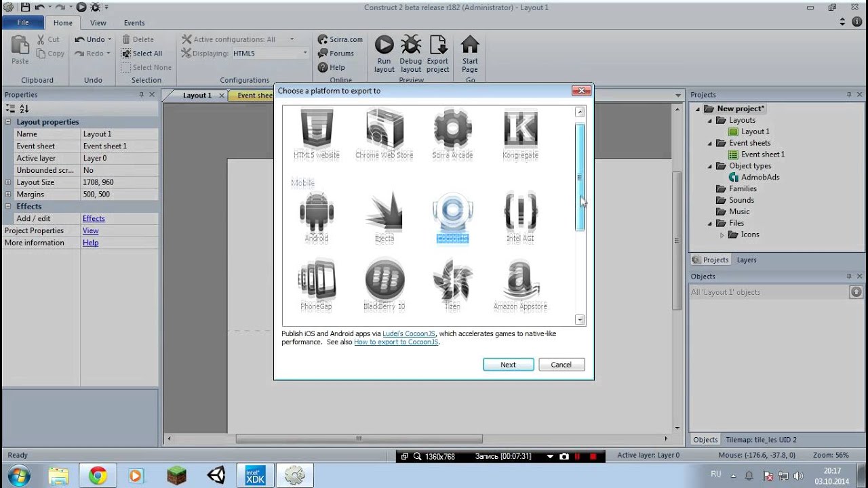
Task: Show properties categorized view icon
Action: tap(10, 108)
